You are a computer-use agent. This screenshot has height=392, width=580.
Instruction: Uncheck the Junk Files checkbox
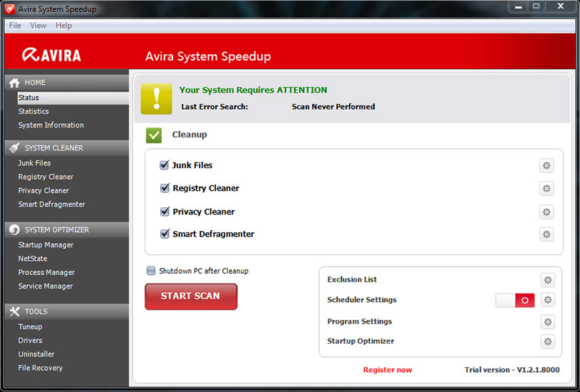pyautogui.click(x=164, y=165)
